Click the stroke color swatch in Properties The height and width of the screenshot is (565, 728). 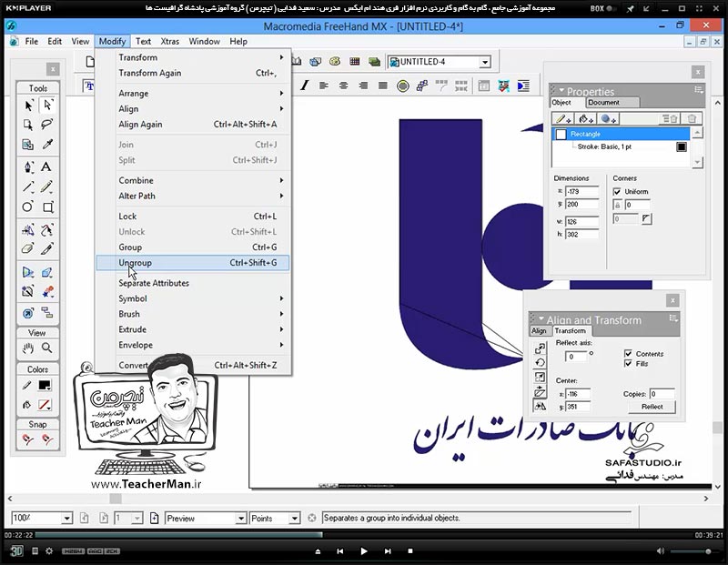(x=681, y=146)
